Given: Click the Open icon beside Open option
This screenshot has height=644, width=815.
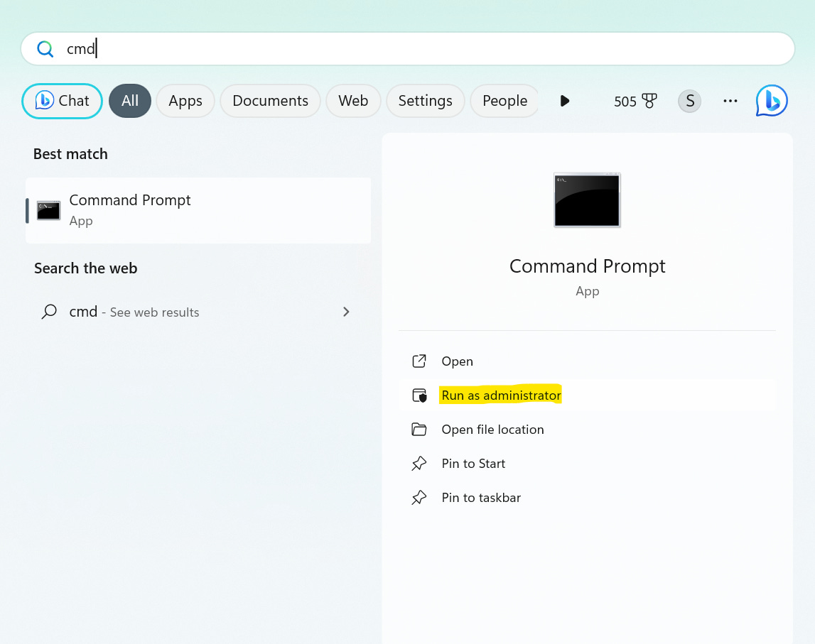Looking at the screenshot, I should pyautogui.click(x=420, y=361).
